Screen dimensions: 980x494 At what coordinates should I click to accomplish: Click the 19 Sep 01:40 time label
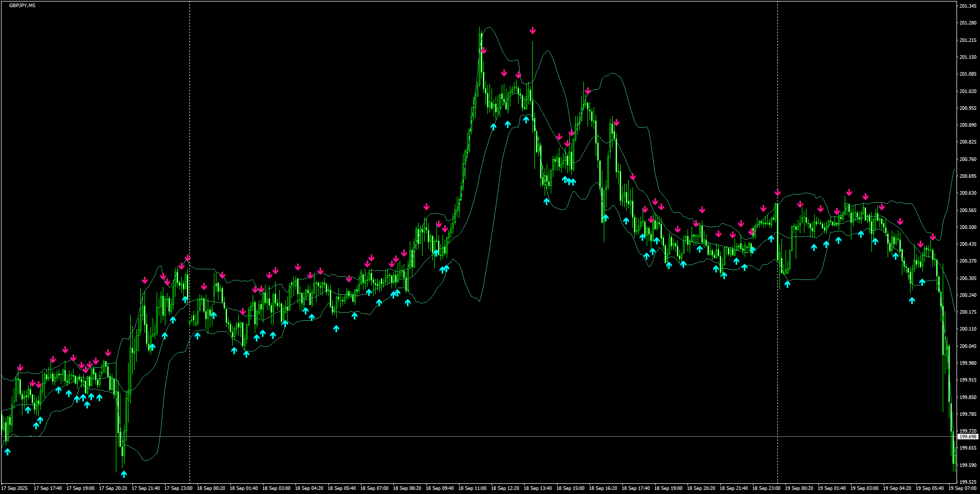tap(831, 488)
